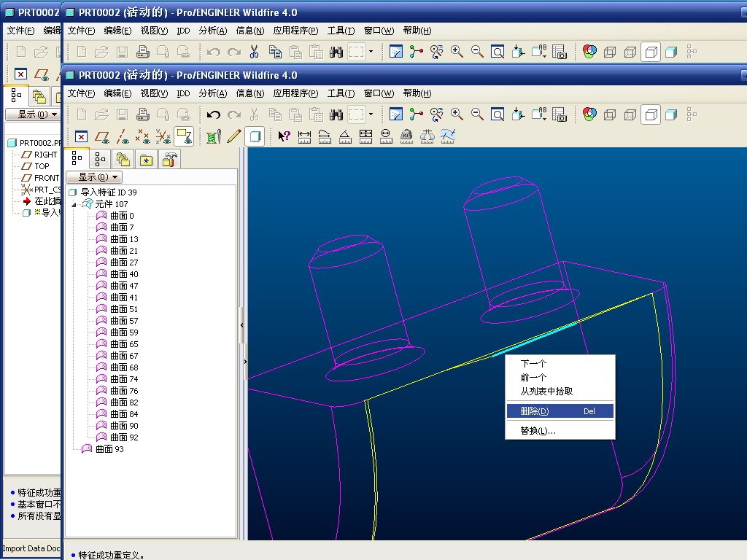Toggle coordinate system display icon
Viewport: 747px width, 560px height.
tap(163, 136)
